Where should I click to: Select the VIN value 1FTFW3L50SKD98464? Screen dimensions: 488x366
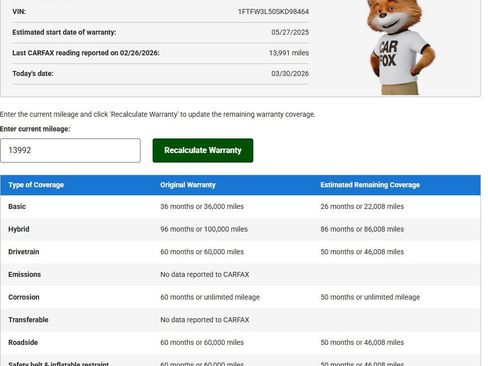pos(273,12)
